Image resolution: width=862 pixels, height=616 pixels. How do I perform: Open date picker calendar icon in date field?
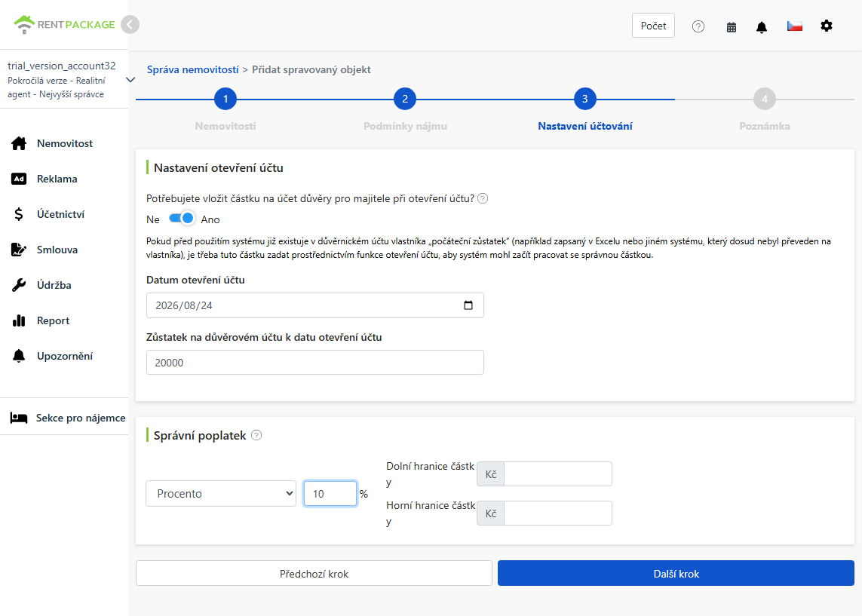[468, 305]
